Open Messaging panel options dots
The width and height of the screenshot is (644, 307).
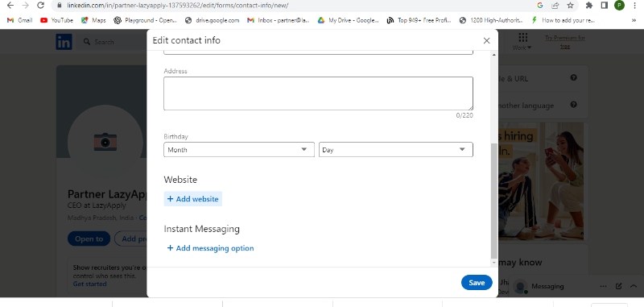coord(603,286)
